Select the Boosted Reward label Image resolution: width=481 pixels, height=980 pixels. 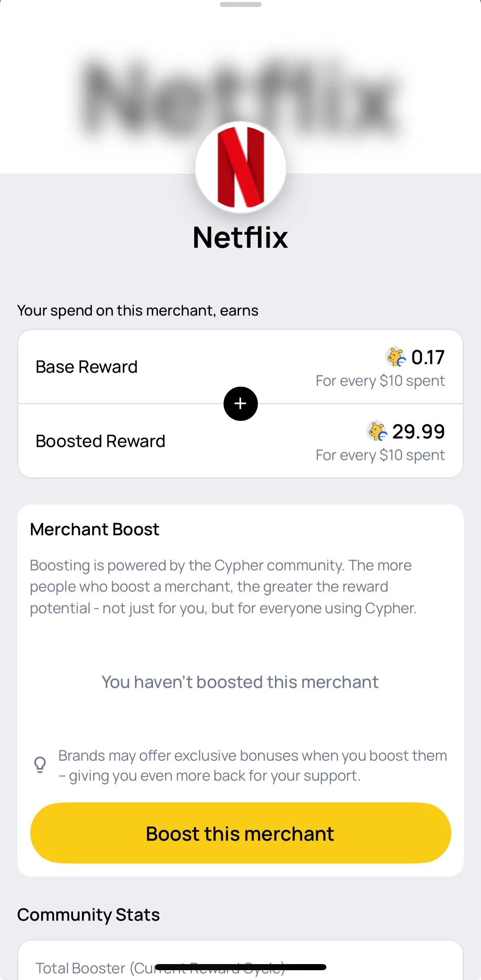pyautogui.click(x=100, y=441)
